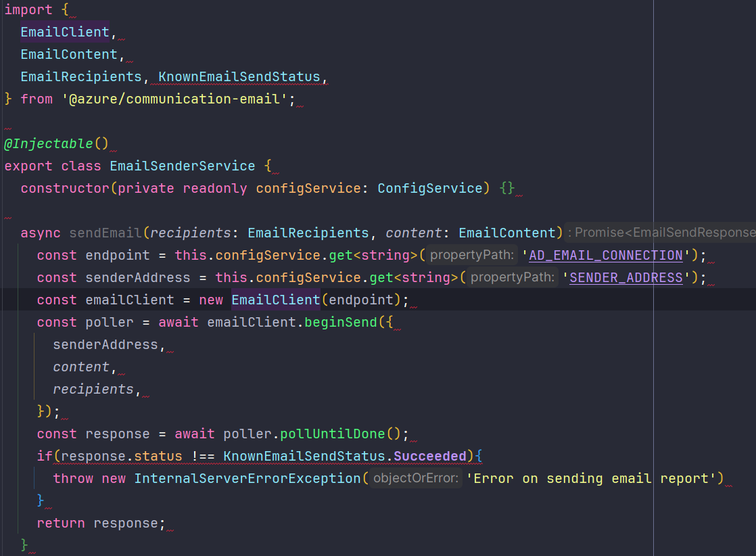Click the EmailSenderService class name
Screen dimensions: 756x556
[x=183, y=166]
